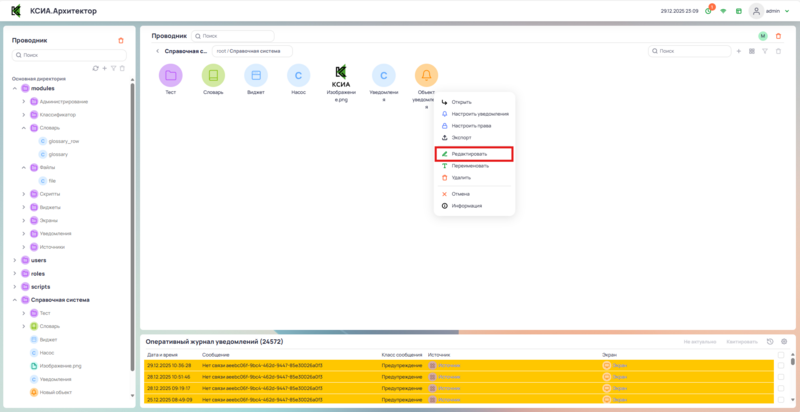Expand the Администрирование tree folder

tap(24, 101)
